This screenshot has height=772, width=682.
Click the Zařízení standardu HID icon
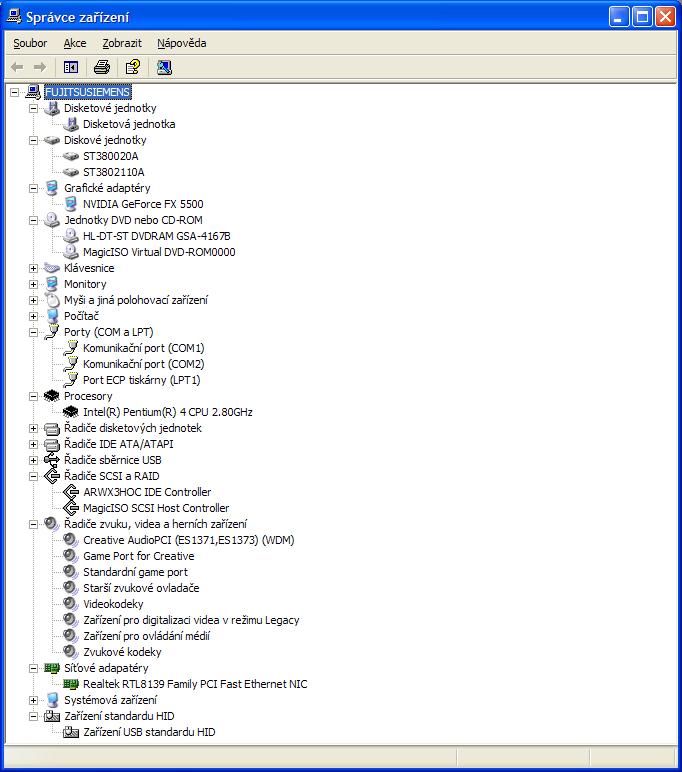(x=52, y=716)
